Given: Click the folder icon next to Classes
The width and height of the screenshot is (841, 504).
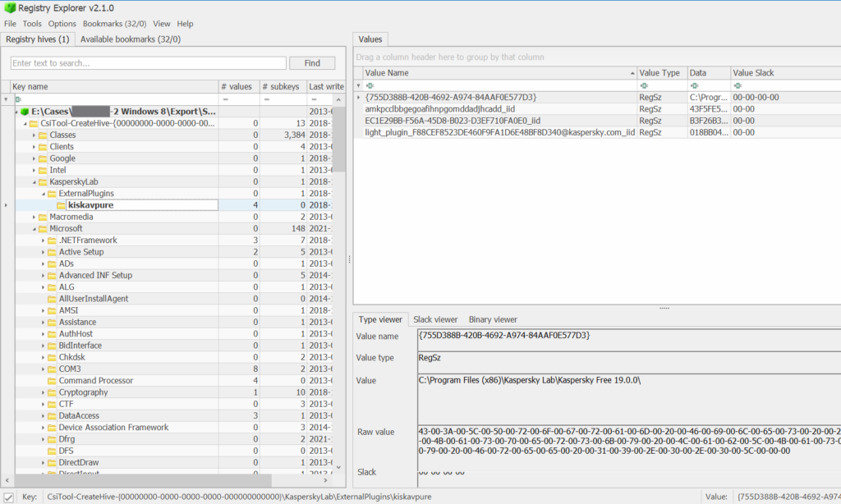Looking at the screenshot, I should (x=43, y=135).
